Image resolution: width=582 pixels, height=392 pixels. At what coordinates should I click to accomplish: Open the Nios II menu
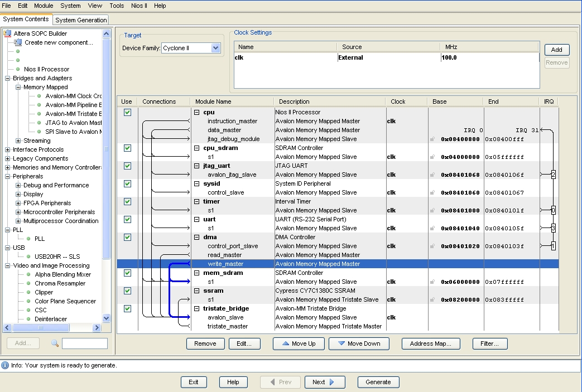coord(138,6)
